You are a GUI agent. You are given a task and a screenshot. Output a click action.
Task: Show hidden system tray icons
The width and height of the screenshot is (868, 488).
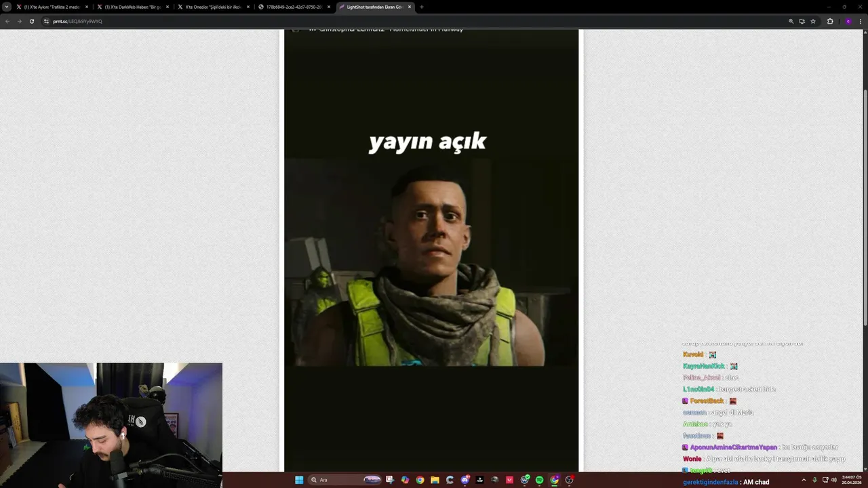click(804, 480)
